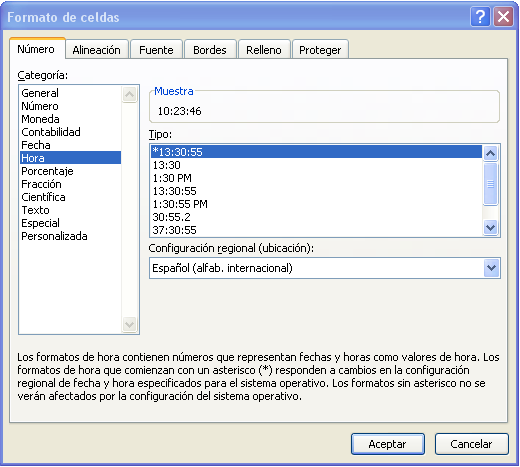
Task: Select the 1:30 PM time format
Action: point(316,178)
